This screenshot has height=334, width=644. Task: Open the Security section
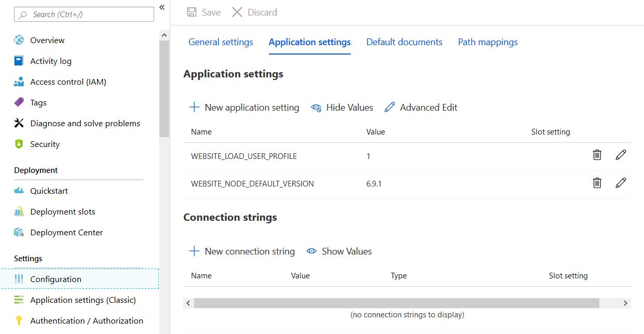(x=45, y=144)
